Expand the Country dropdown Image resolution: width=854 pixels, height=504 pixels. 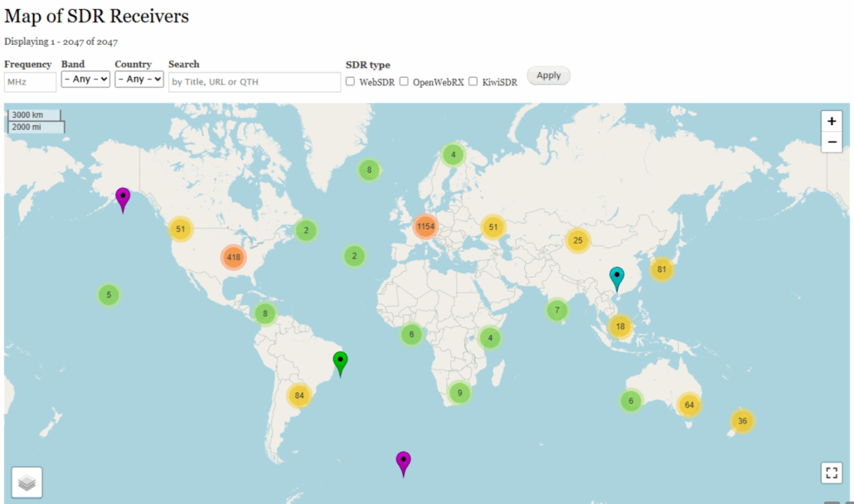point(139,80)
